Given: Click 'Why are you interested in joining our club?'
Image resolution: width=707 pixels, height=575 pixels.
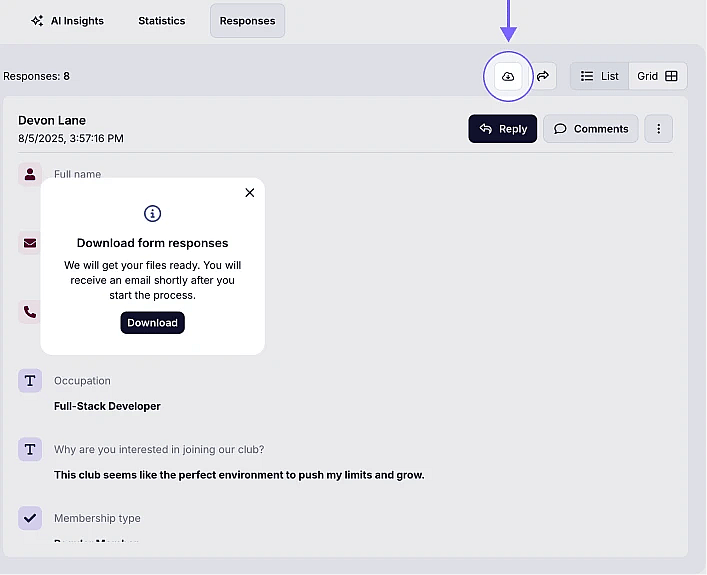Looking at the screenshot, I should (x=159, y=450).
